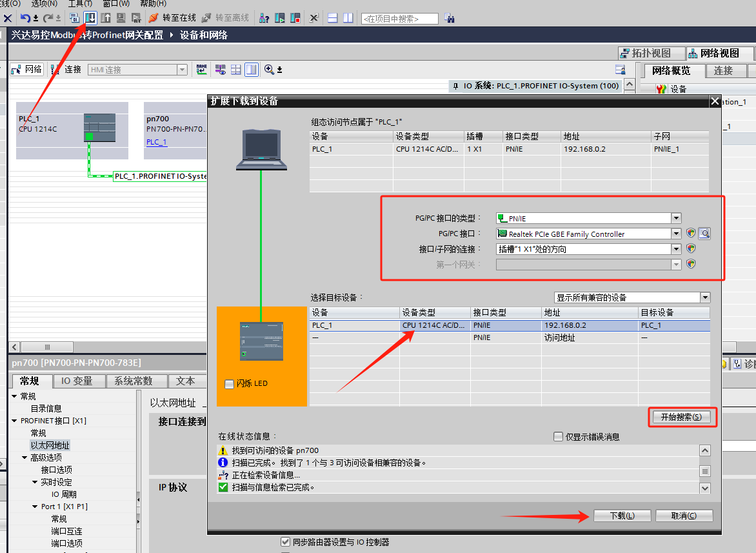Click shield icon beside first gateway
Viewport: 756px width, 553px height.
[x=691, y=264]
